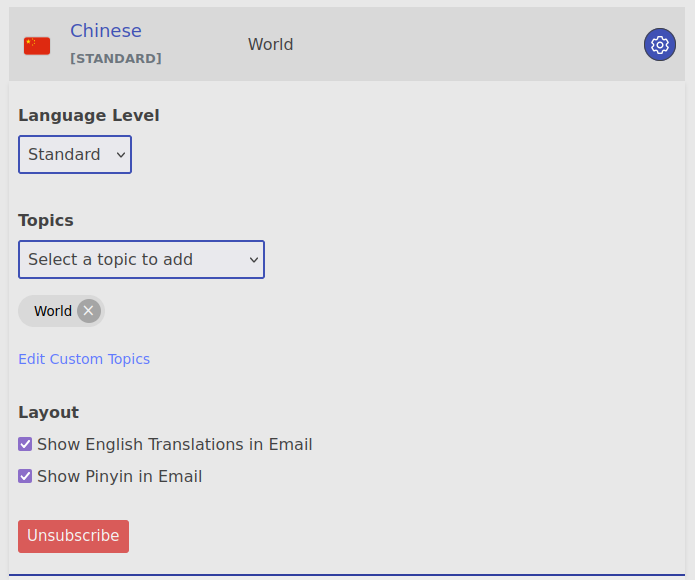Click Edit Custom Topics link
This screenshot has width=695, height=580.
(84, 359)
